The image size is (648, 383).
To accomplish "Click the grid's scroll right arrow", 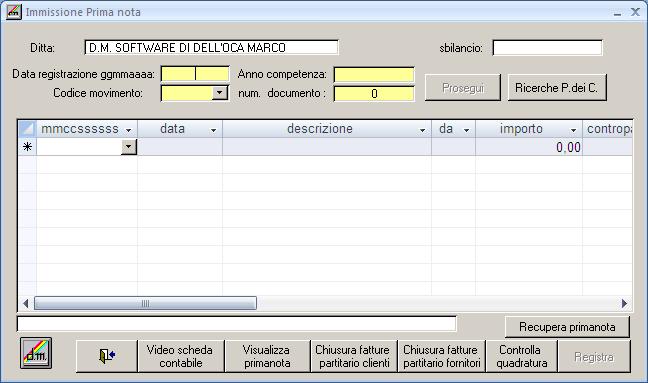I will click(624, 303).
